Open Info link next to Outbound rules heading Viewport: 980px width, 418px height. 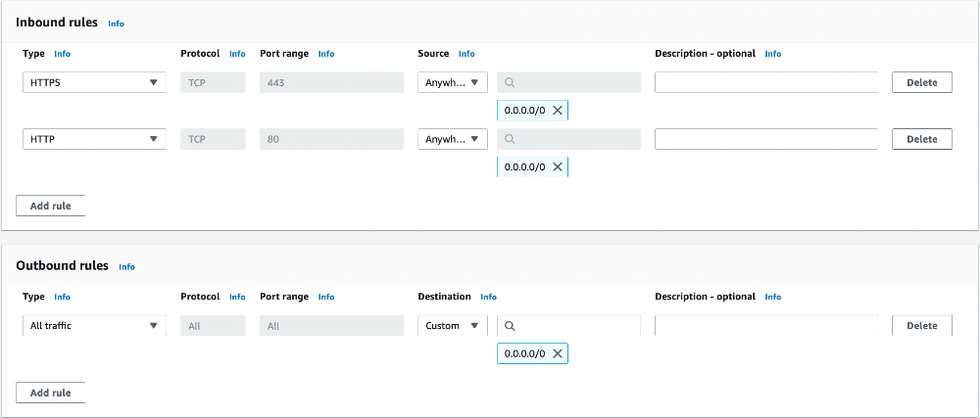coord(126,267)
